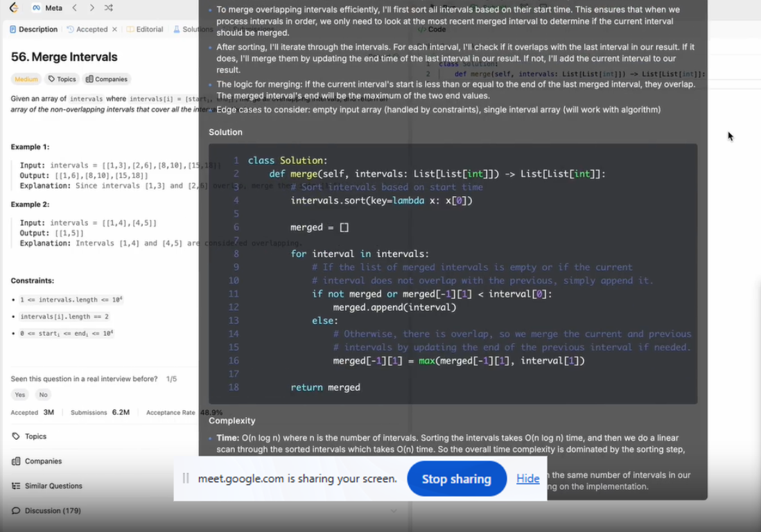This screenshot has width=761, height=532.
Task: Click the Complexity heading in the overlay
Action: 232,421
